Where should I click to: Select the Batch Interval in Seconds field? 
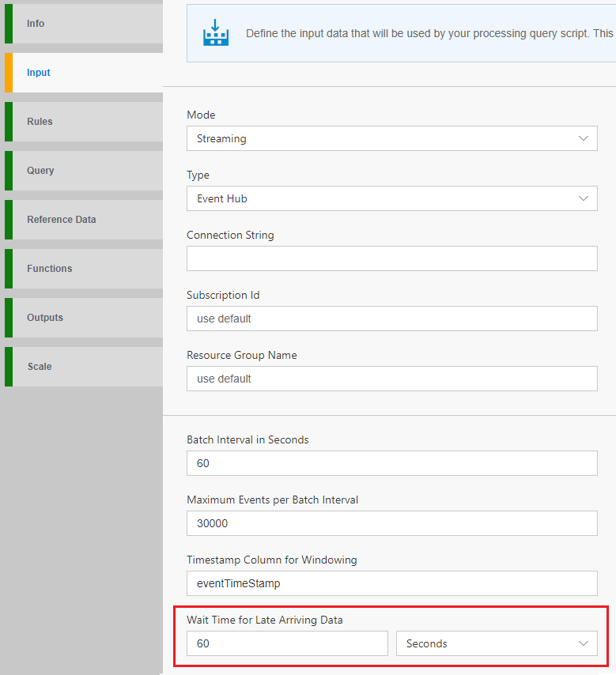coord(391,463)
